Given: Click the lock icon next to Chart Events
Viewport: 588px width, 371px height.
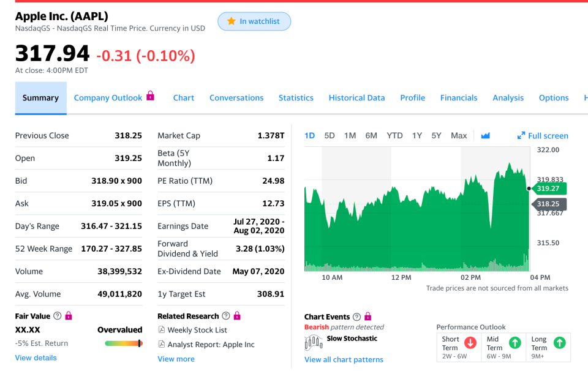Looking at the screenshot, I should click(x=368, y=317).
